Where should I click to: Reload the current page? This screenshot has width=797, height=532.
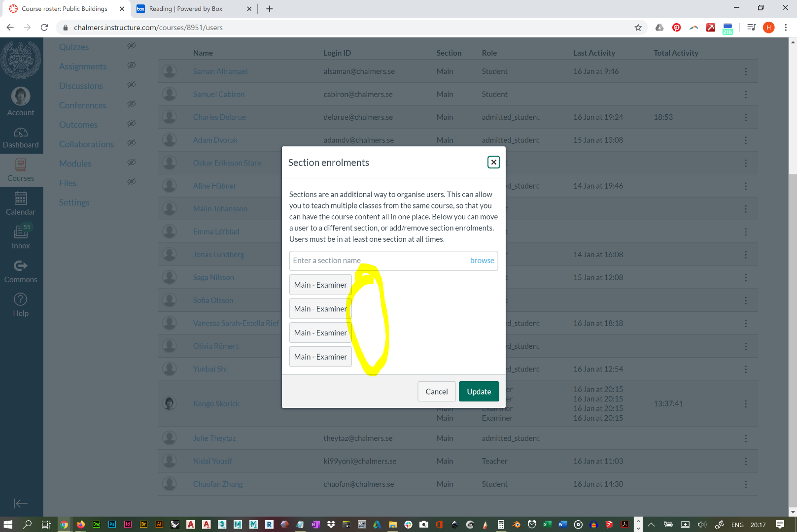(44, 28)
